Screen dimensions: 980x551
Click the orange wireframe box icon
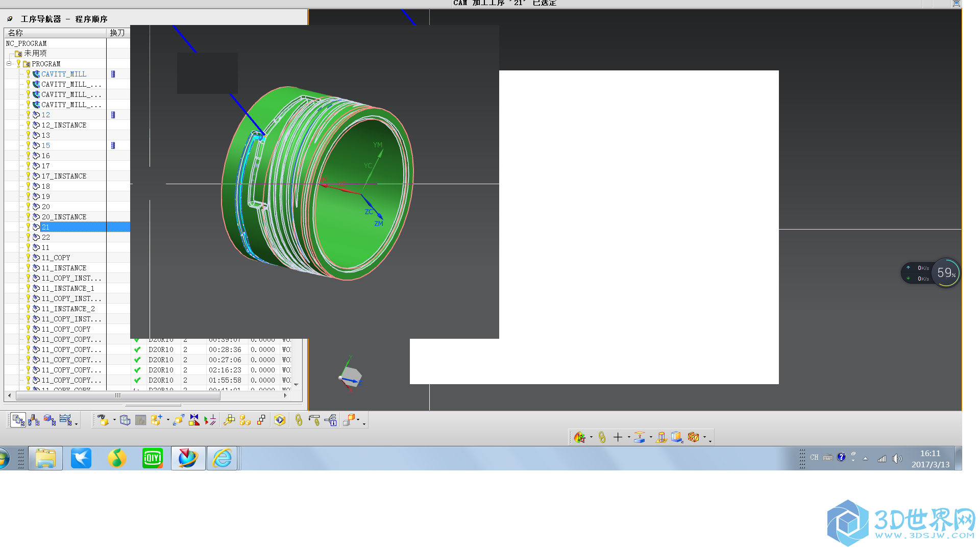693,437
